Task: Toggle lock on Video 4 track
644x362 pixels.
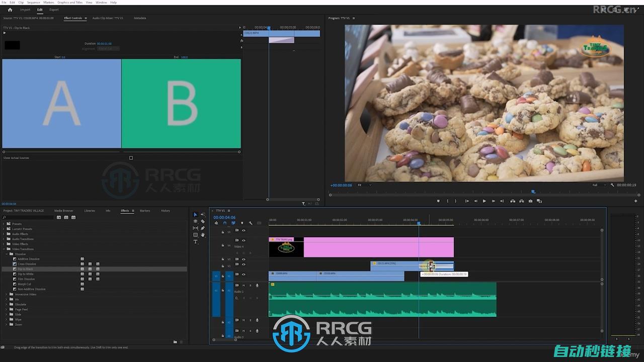Action: (x=223, y=245)
